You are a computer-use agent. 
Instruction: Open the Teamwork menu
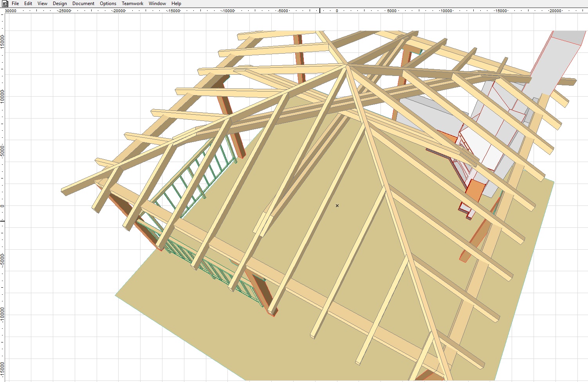[x=132, y=4]
